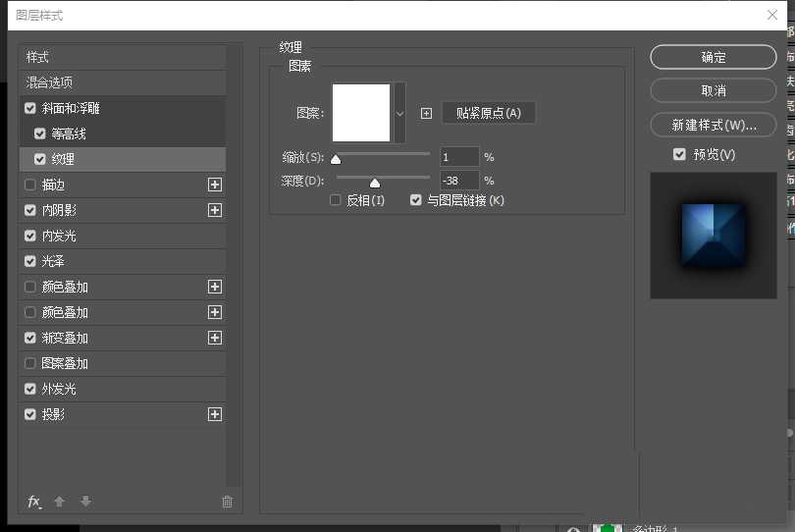The image size is (795, 532).
Task: Click the move effect down arrow
Action: [85, 502]
